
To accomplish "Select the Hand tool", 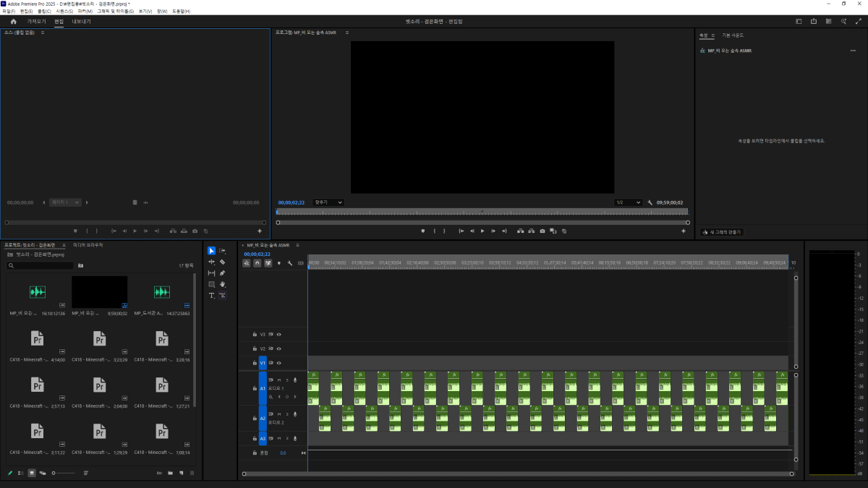I will (x=223, y=284).
